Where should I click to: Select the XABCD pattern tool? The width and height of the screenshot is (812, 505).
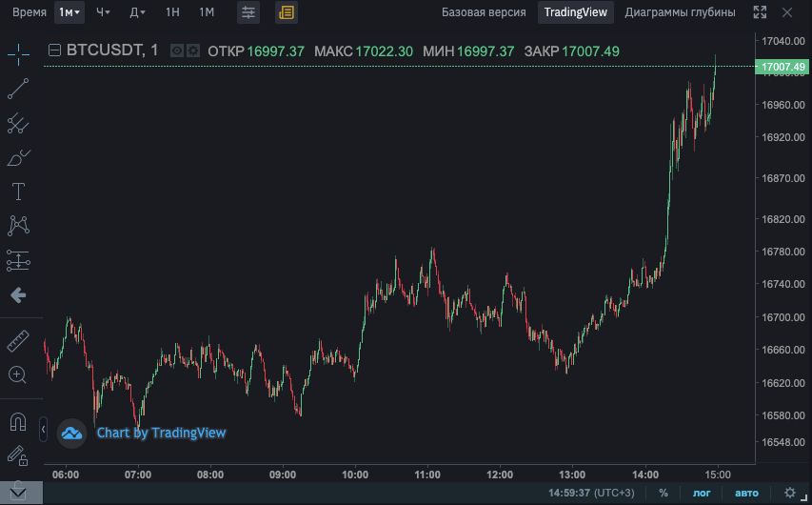pyautogui.click(x=18, y=226)
